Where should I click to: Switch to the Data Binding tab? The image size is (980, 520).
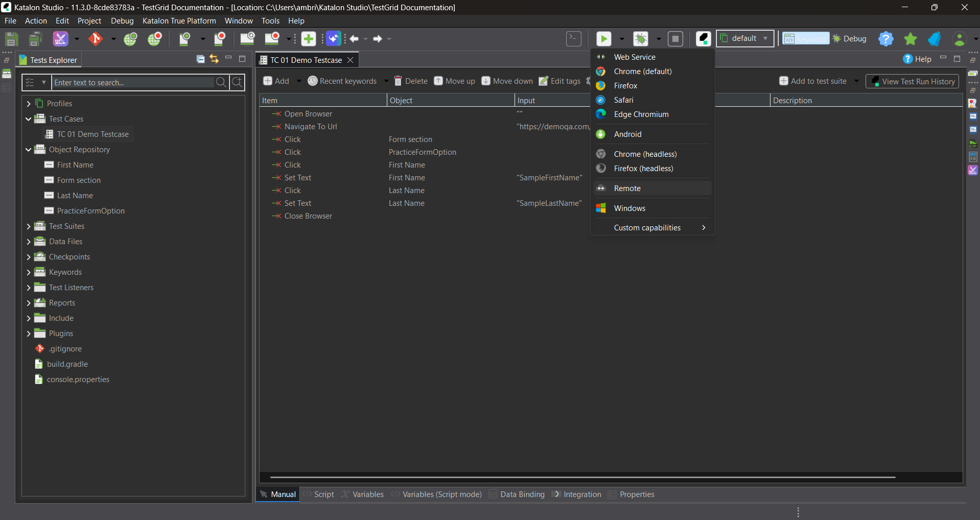pyautogui.click(x=517, y=494)
